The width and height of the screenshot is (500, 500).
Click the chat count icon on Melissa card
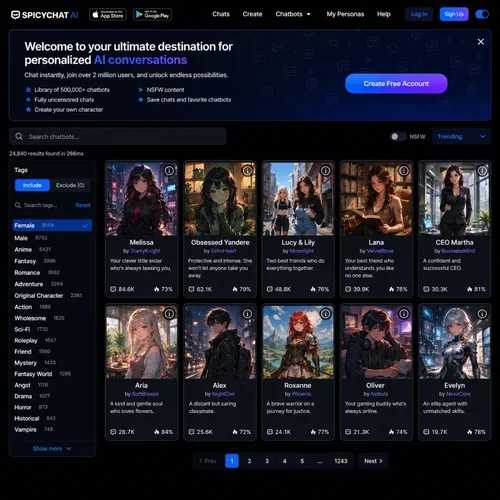pyautogui.click(x=113, y=289)
